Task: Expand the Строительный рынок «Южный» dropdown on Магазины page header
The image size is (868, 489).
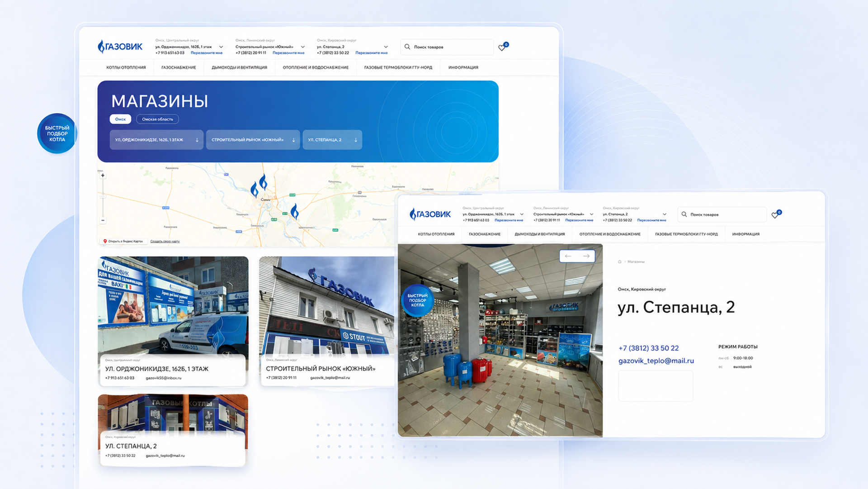Action: 302,47
